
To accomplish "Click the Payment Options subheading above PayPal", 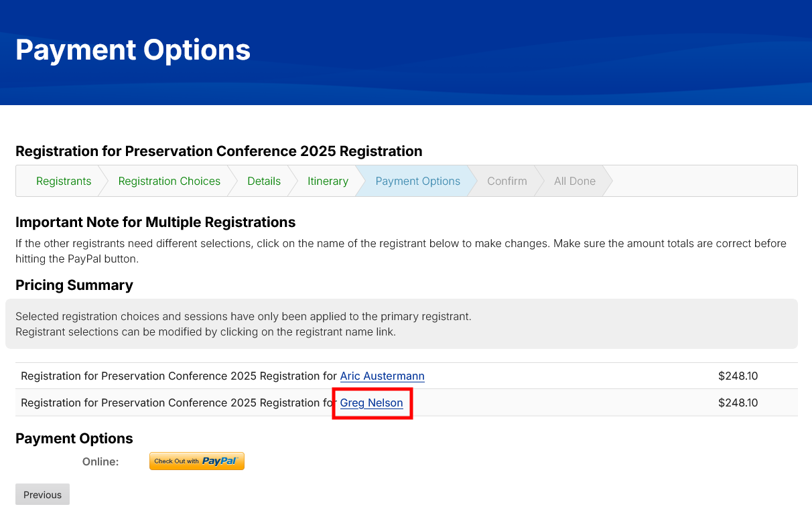I will point(74,439).
